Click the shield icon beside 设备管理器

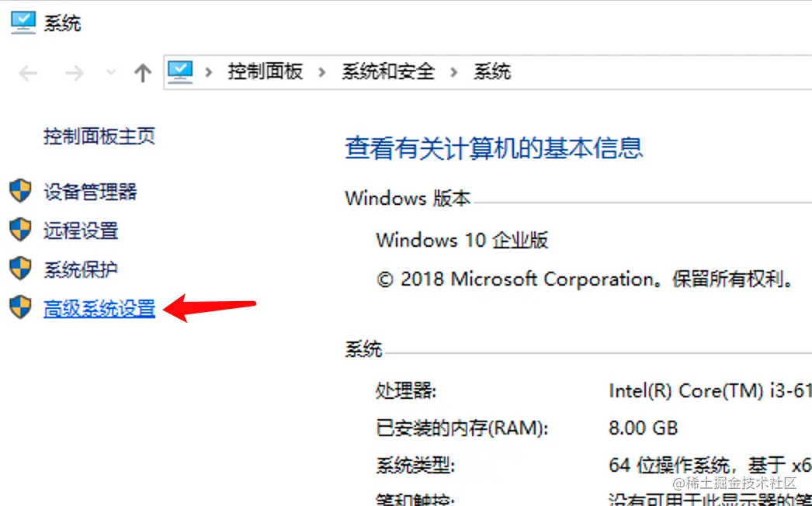coord(20,191)
